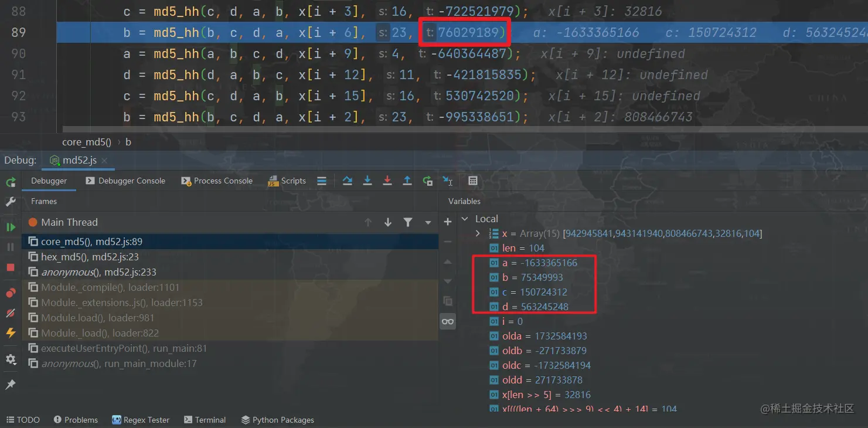Select frame Module._compile(), loader:1101
This screenshot has height=428, width=868.
(230, 287)
